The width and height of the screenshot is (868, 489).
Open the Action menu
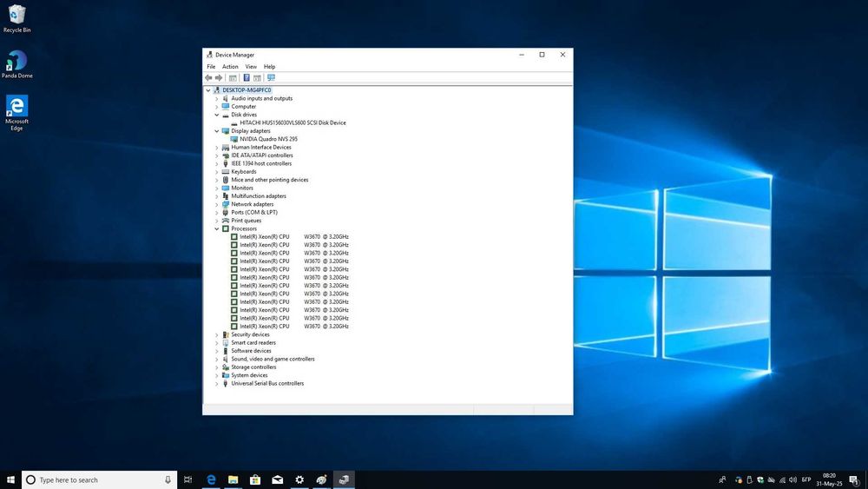230,67
